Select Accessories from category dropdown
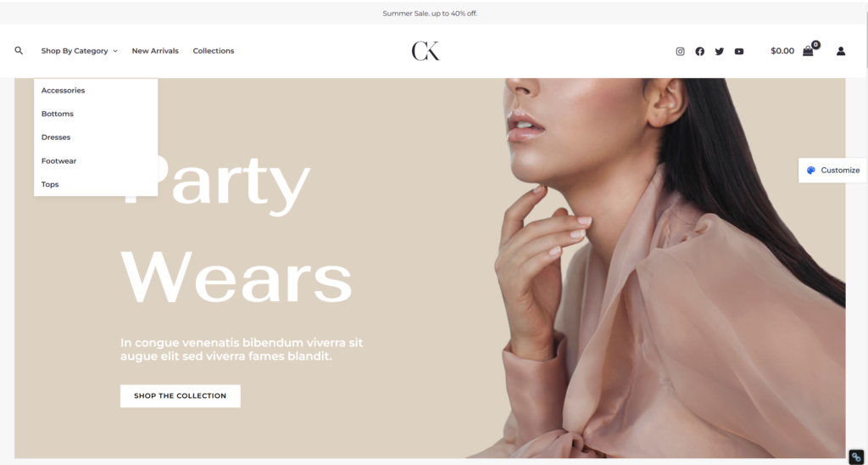 point(63,90)
